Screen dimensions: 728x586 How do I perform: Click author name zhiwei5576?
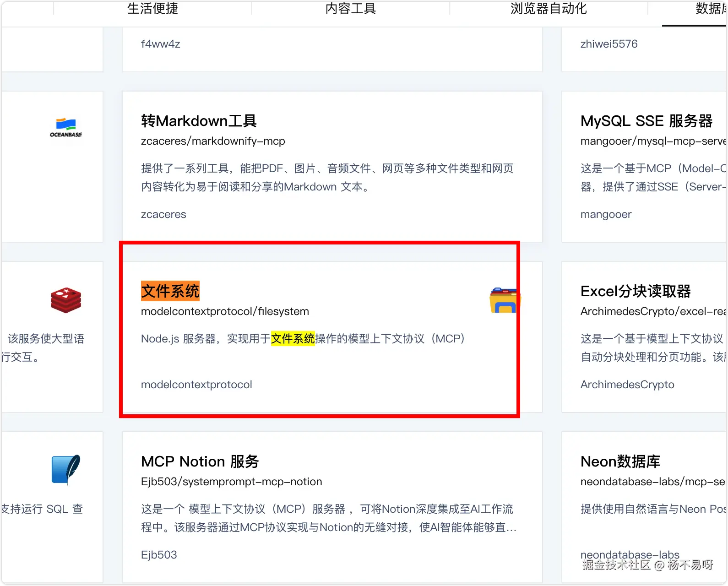(609, 44)
